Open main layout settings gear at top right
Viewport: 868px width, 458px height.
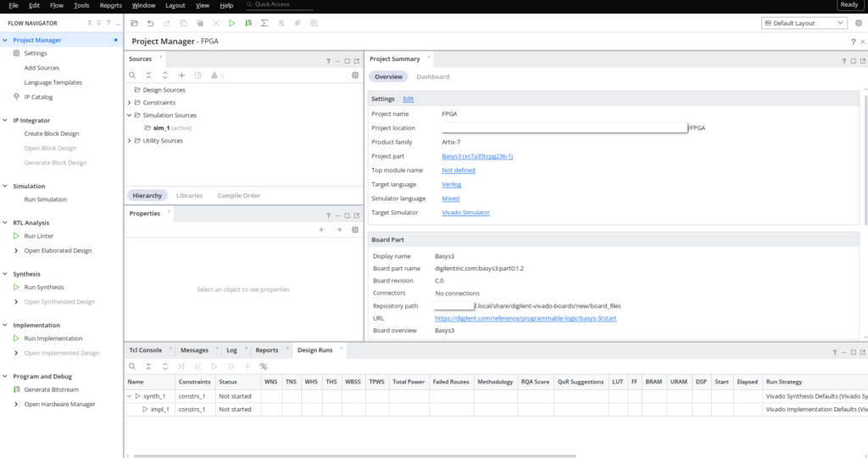click(859, 23)
